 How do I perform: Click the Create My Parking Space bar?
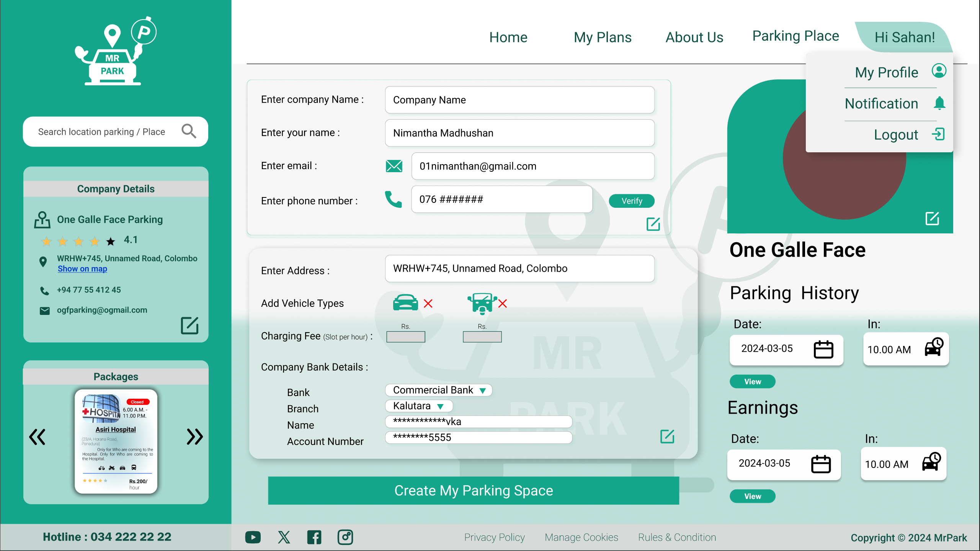[473, 490]
